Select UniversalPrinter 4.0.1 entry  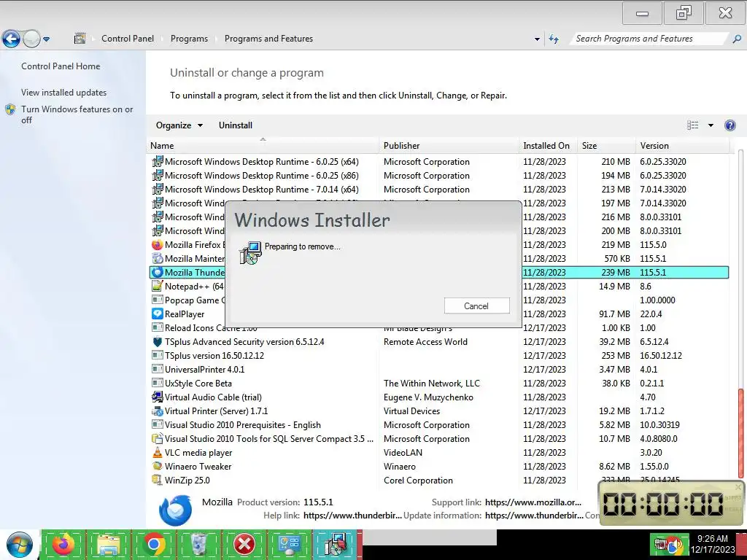pos(438,370)
